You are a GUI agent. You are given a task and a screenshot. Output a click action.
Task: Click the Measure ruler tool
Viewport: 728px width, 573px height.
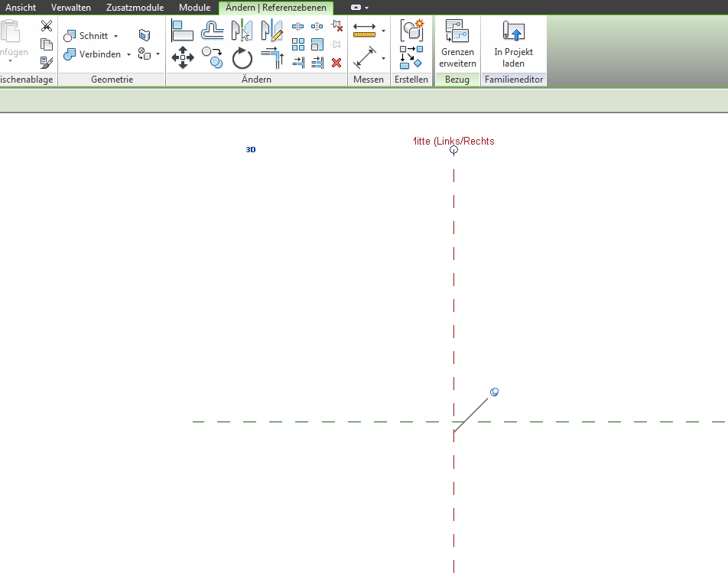click(365, 30)
